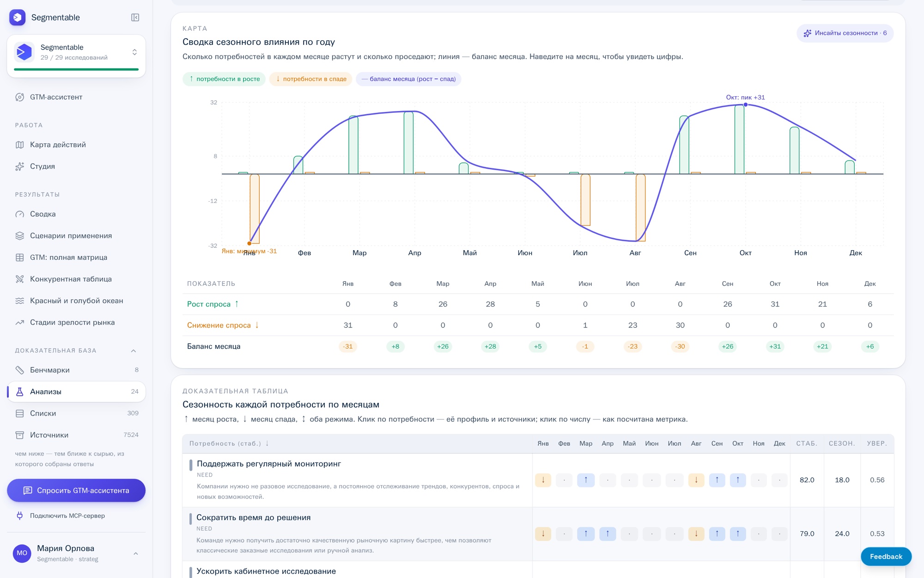Screen dimensions: 924x578
Task: Open the Ускорить кабинетное исследование need
Action: click(266, 571)
